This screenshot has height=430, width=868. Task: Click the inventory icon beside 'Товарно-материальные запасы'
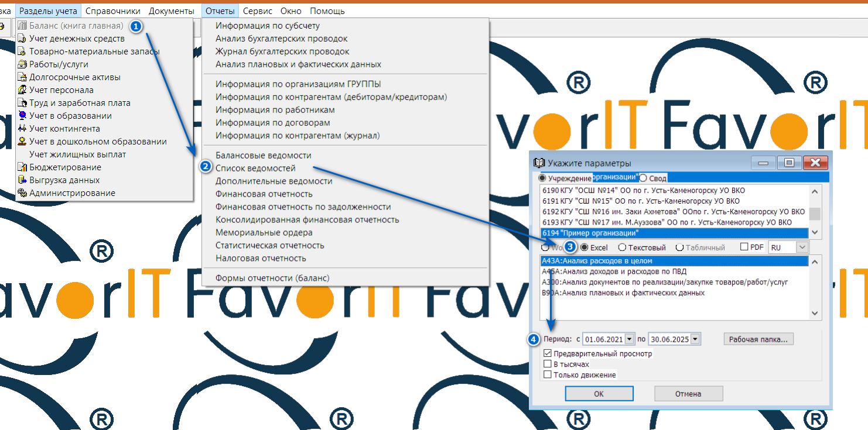pyautogui.click(x=22, y=51)
